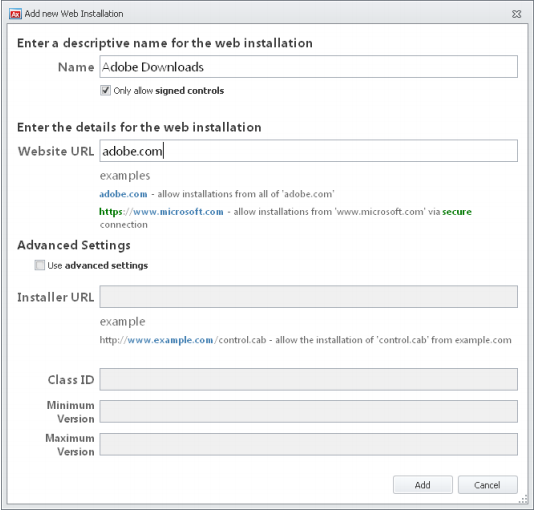Click the 'Website URL' label
Image resolution: width=535 pixels, height=511 pixels.
[x=56, y=151]
